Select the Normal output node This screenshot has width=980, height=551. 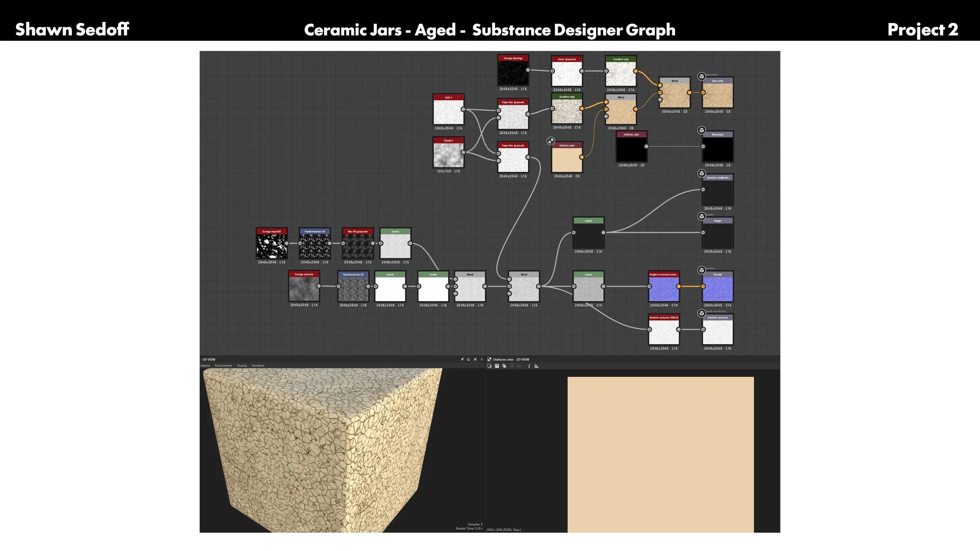click(x=718, y=286)
